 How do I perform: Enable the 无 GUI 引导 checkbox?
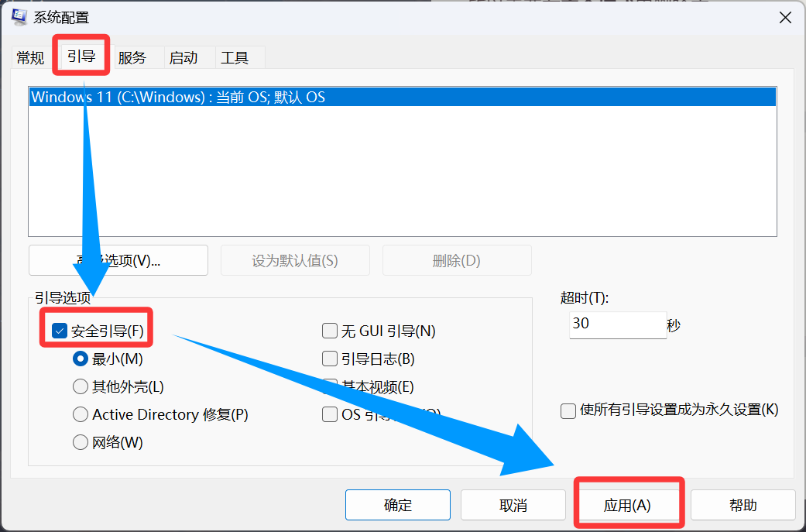tap(330, 331)
